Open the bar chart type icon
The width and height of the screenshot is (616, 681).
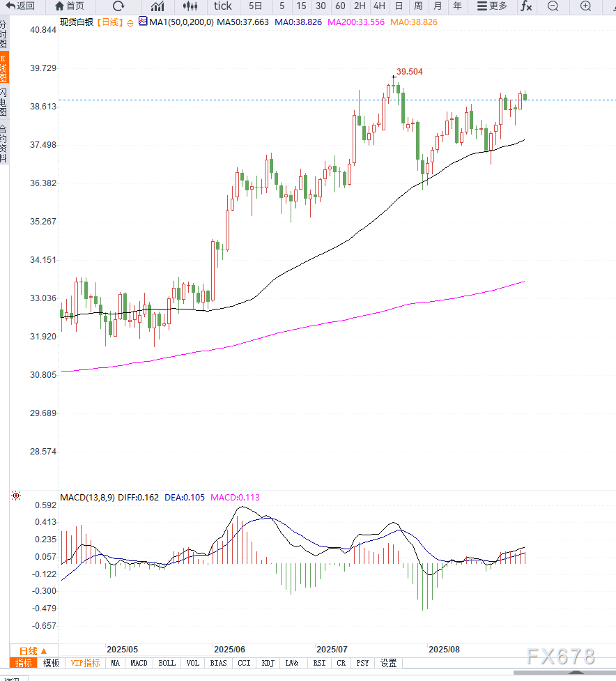point(157,6)
